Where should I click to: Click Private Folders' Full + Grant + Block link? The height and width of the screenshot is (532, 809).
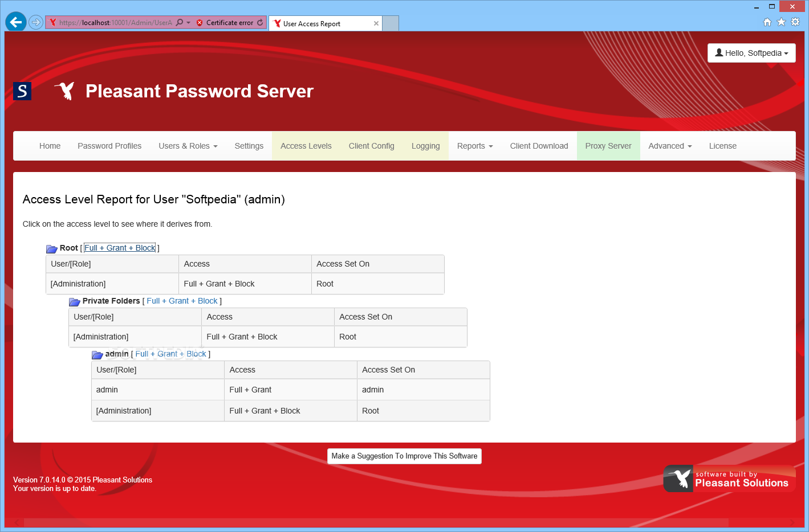click(182, 301)
